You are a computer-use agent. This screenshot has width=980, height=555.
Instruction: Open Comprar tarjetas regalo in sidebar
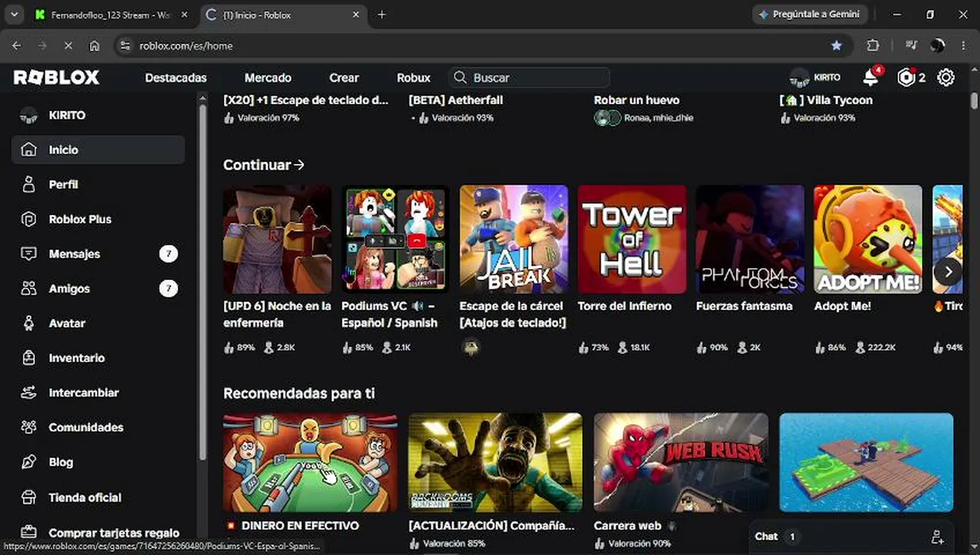point(98,533)
